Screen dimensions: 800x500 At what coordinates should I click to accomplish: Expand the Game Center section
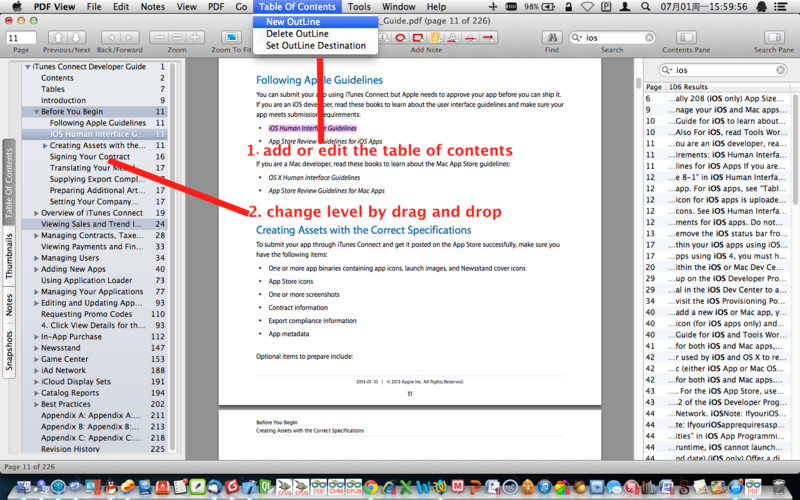(x=36, y=359)
